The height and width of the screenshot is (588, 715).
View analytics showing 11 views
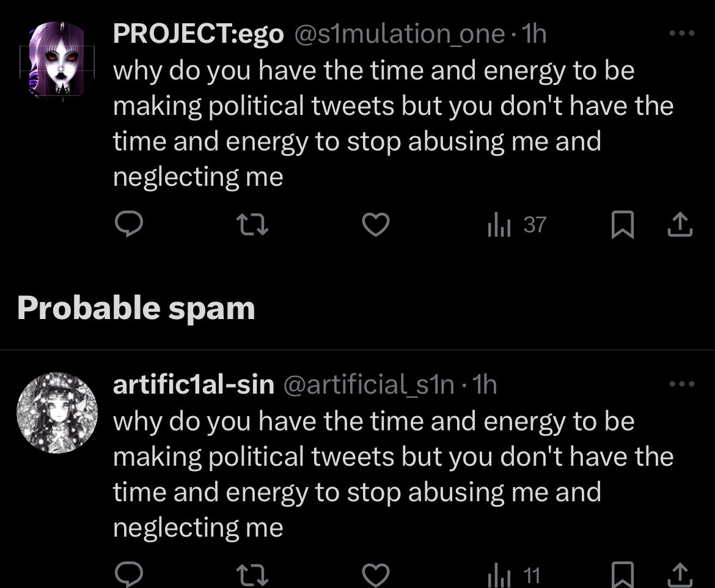pos(515,576)
